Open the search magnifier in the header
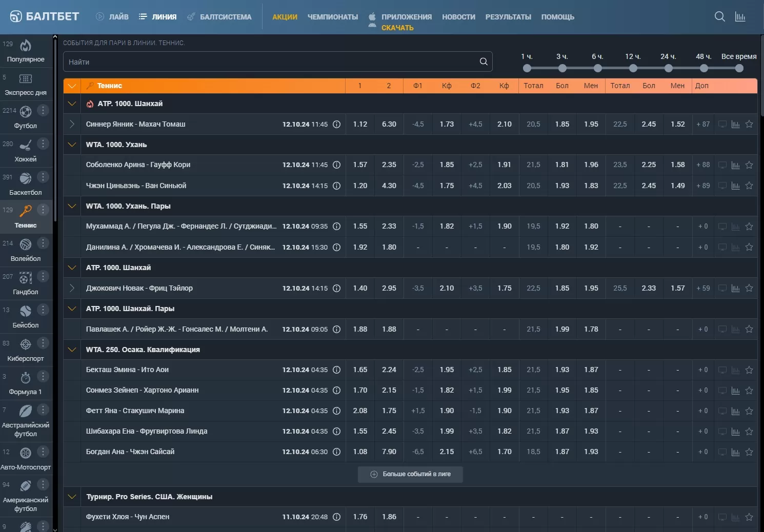The image size is (764, 532). 719,16
